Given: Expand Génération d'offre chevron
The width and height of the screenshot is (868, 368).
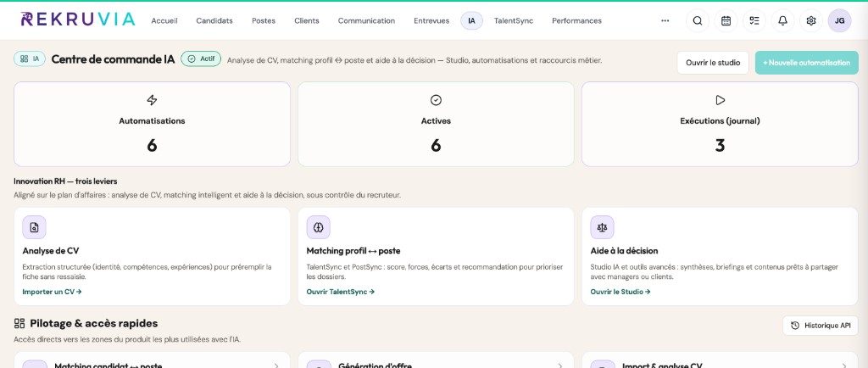Looking at the screenshot, I should [x=560, y=365].
